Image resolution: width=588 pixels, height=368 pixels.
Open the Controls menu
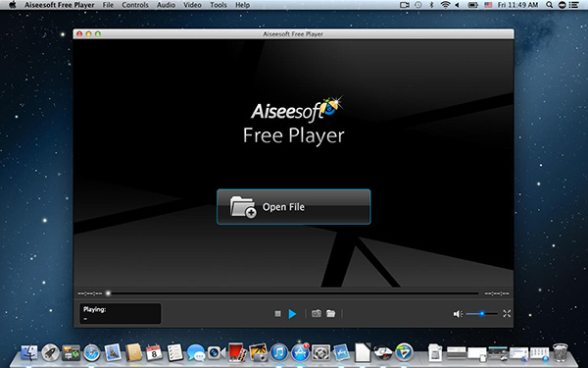coord(135,5)
